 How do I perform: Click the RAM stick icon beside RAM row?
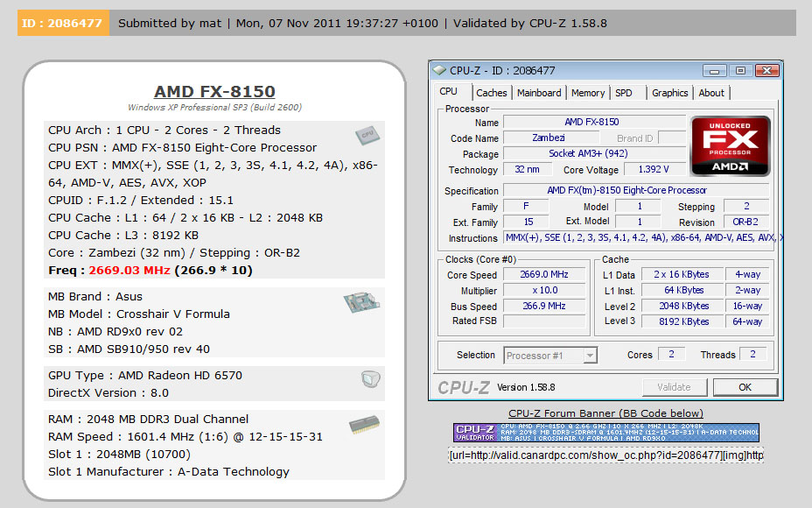pos(364,425)
